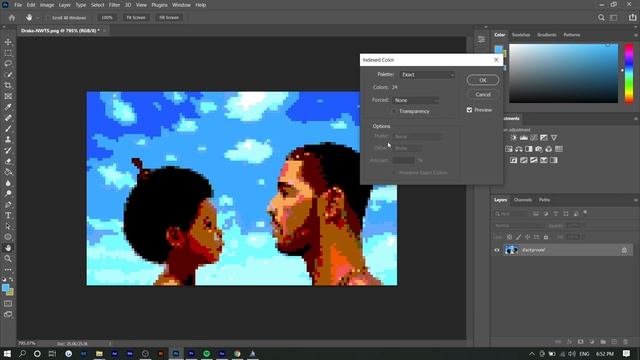
Task: Open the Image menu
Action: pos(47,5)
